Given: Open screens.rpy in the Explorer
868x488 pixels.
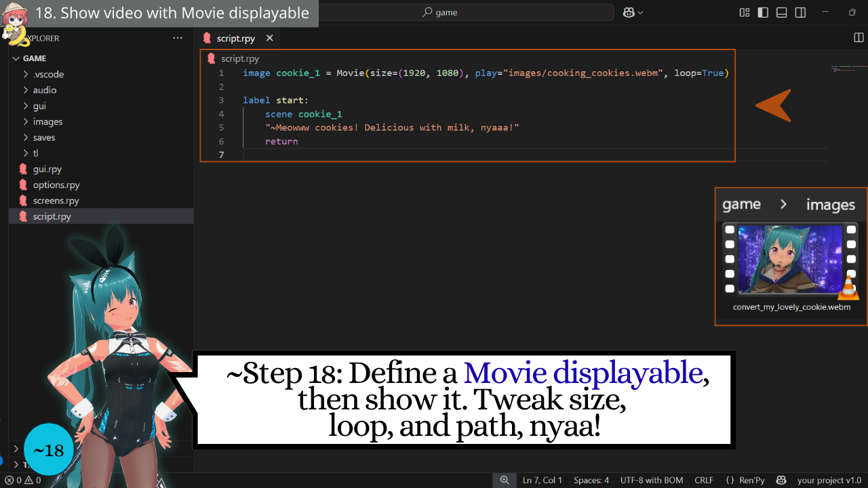Looking at the screenshot, I should [56, 201].
